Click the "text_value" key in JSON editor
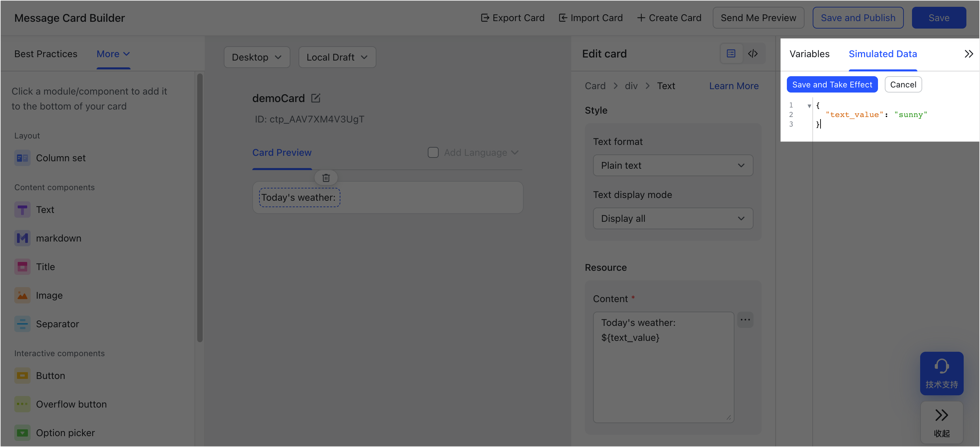The width and height of the screenshot is (980, 447). click(854, 115)
